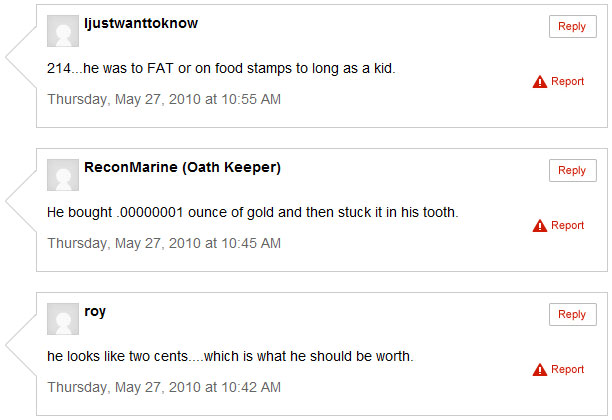Image resolution: width=612 pixels, height=420 pixels.
Task: Click the comment text about .00000001 ounce of gold
Action: click(253, 212)
